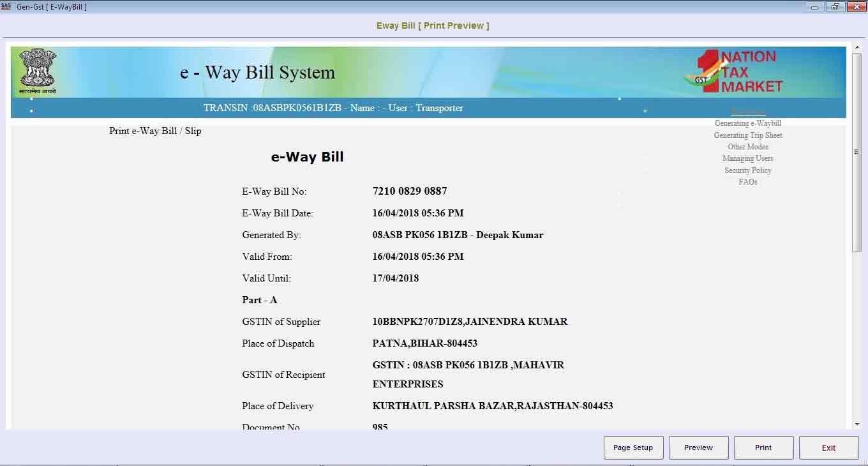Exit the print preview screen
Viewport: 868px width, 466px height.
pyautogui.click(x=828, y=447)
